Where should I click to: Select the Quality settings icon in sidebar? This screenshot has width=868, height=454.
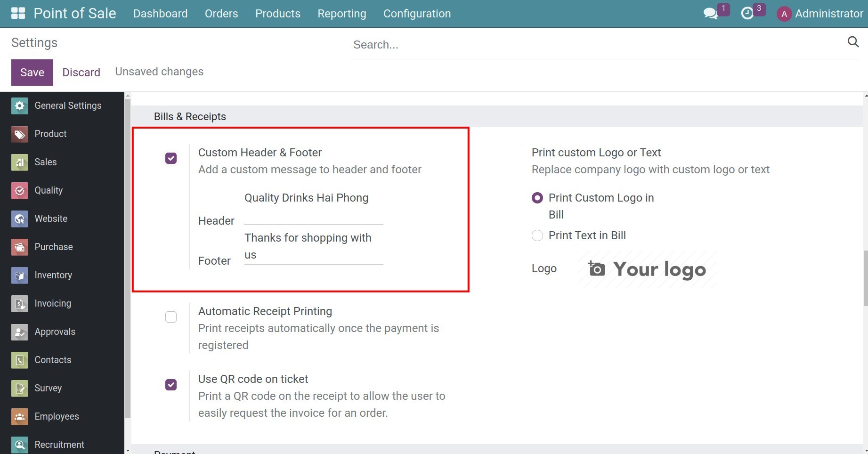(19, 190)
